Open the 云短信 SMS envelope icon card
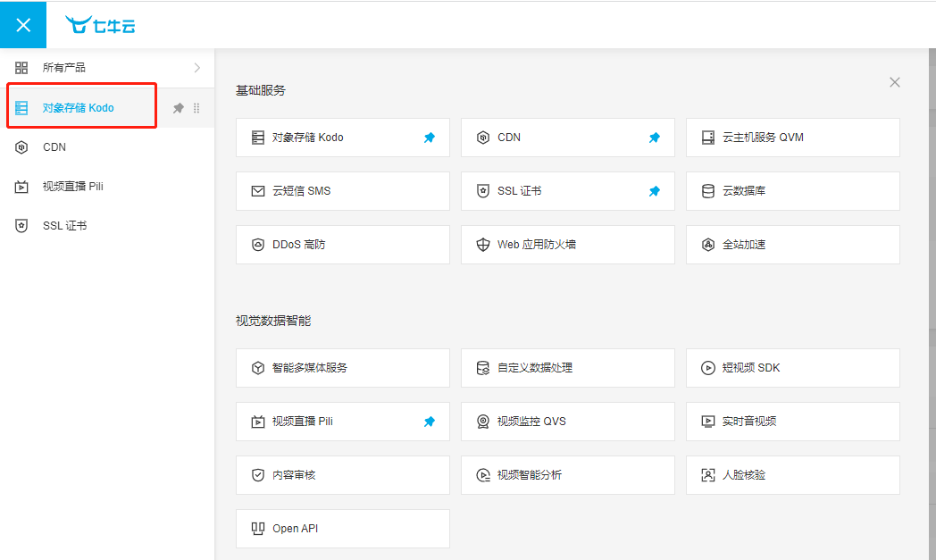 pos(258,191)
